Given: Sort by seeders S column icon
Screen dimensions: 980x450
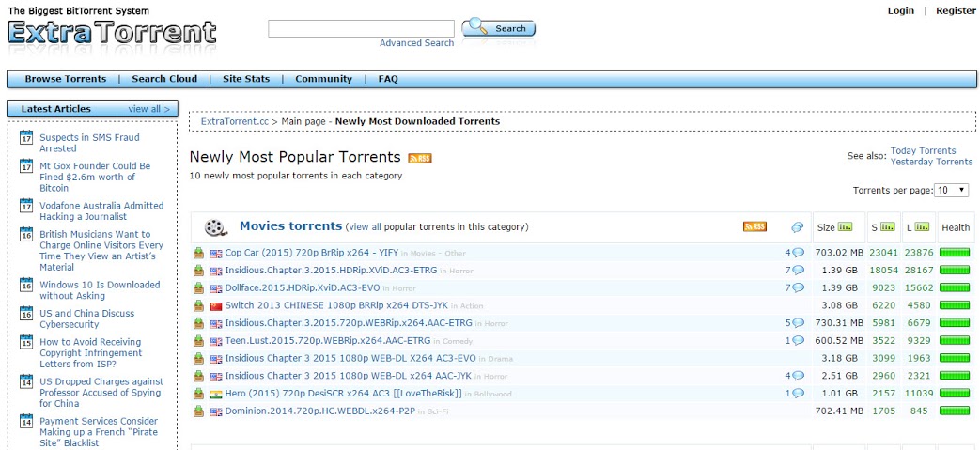Looking at the screenshot, I should tap(888, 226).
